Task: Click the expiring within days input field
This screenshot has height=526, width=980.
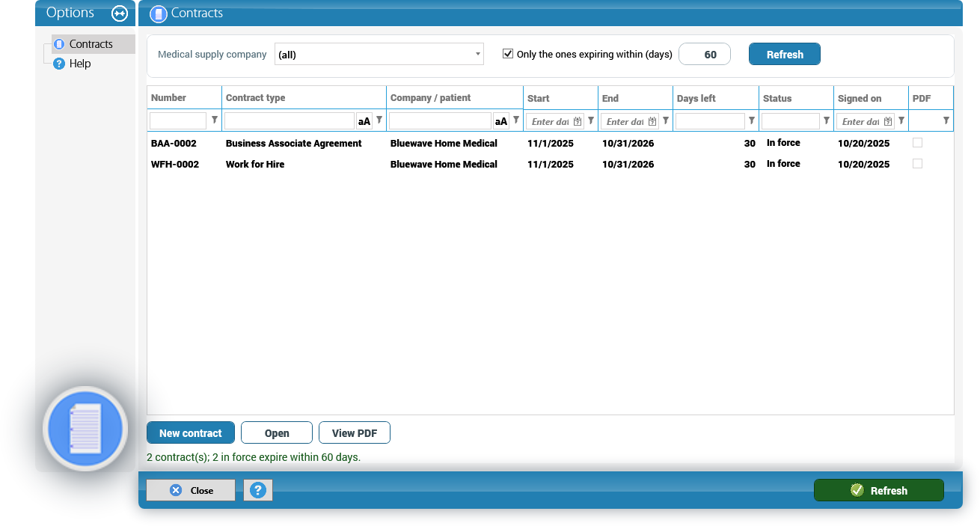Action: pos(705,54)
